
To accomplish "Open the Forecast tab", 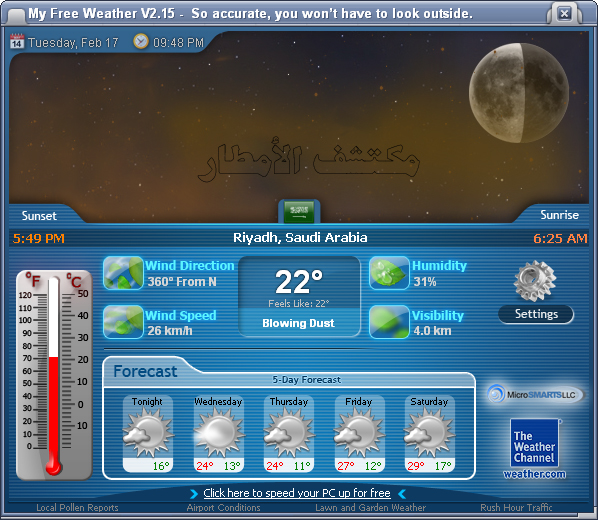I will [146, 371].
